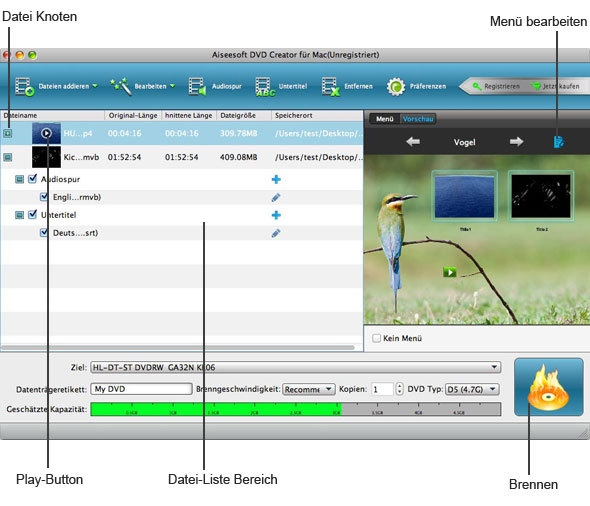Open the DVD Typ dropdown
The width and height of the screenshot is (590, 506).
[472, 389]
